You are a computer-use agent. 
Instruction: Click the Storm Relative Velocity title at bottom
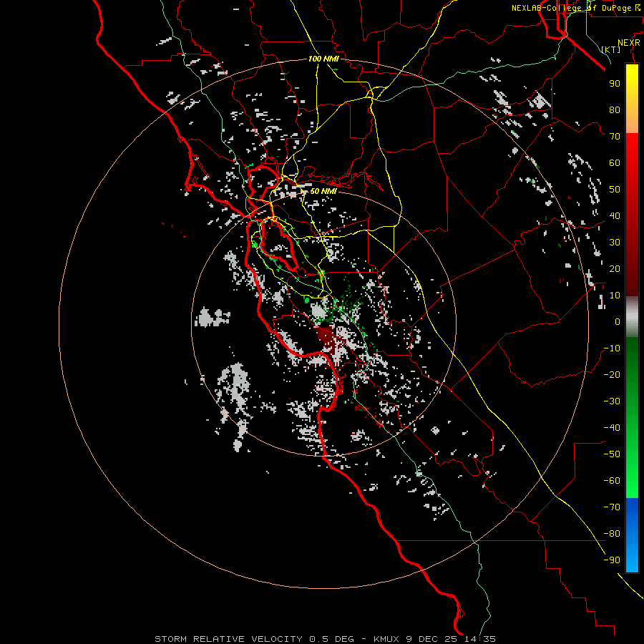pos(325,639)
